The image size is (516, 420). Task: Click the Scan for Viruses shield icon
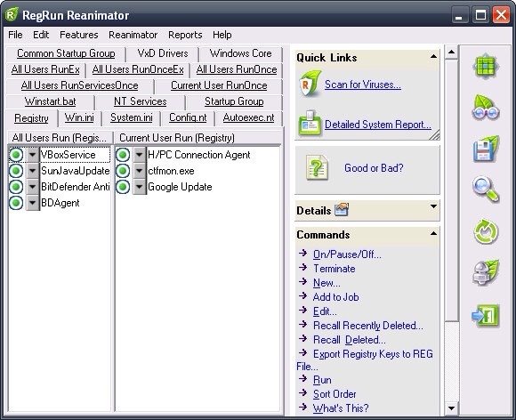[310, 84]
